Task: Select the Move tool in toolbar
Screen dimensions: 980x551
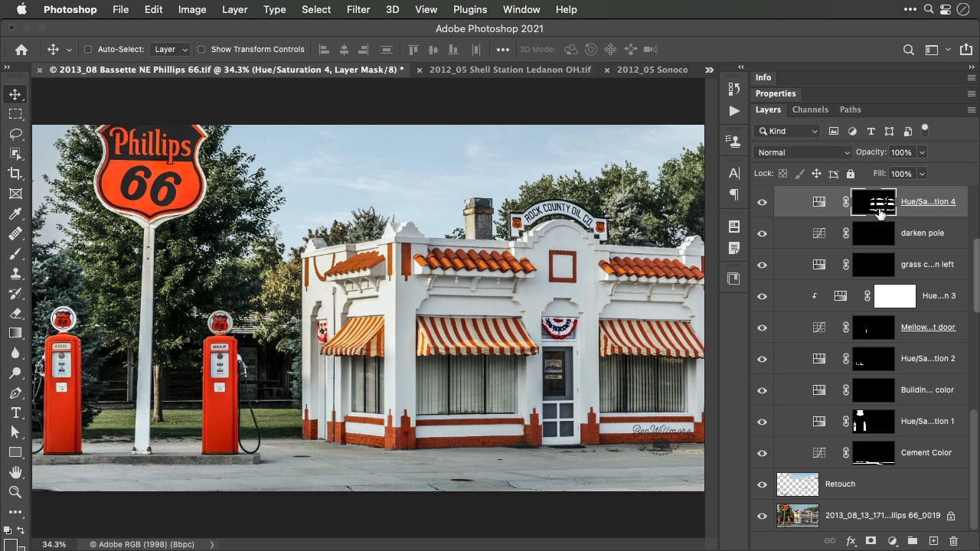Action: 15,94
